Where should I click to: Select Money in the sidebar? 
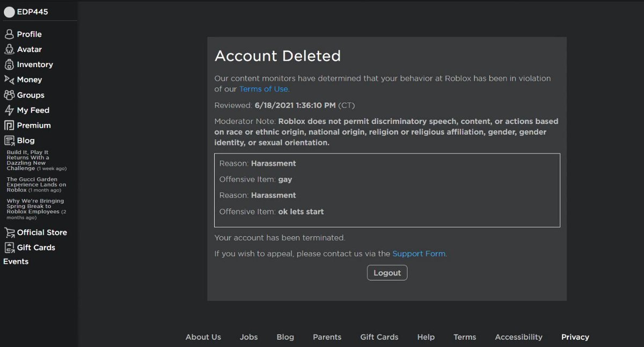pyautogui.click(x=29, y=79)
